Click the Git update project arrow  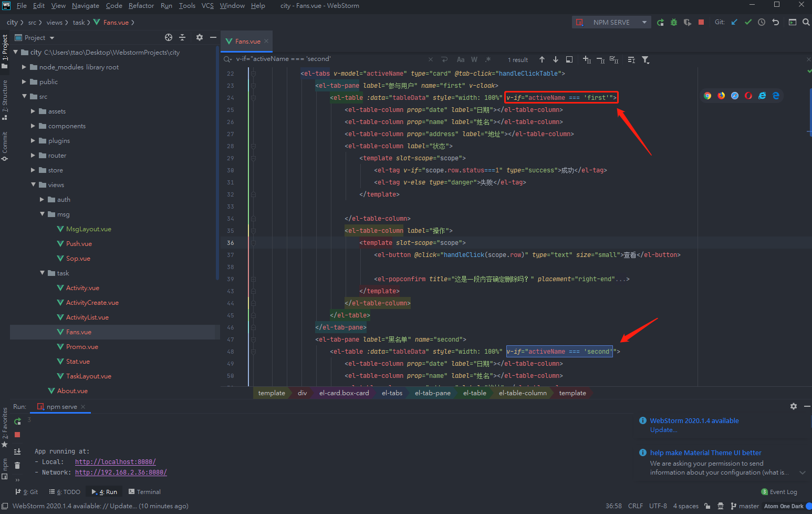[x=734, y=22]
